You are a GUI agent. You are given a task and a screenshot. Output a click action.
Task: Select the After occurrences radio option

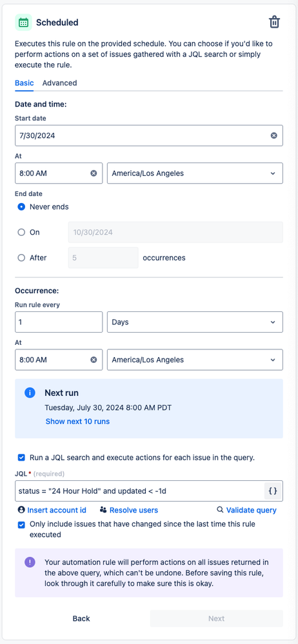tap(21, 258)
